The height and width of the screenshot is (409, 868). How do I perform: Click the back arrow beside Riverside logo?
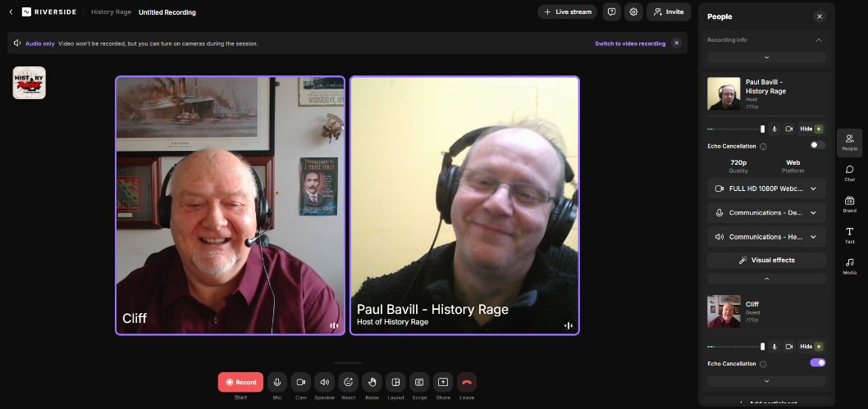(11, 11)
